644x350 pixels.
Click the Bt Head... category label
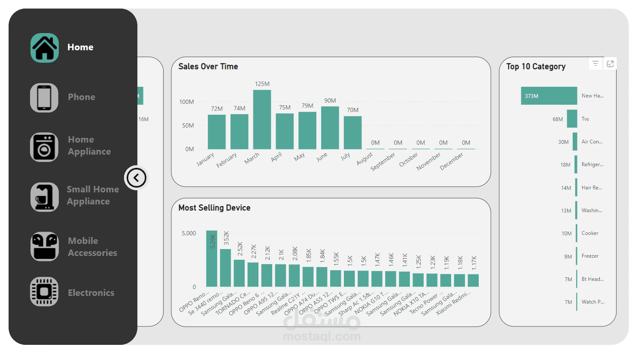[x=592, y=279]
